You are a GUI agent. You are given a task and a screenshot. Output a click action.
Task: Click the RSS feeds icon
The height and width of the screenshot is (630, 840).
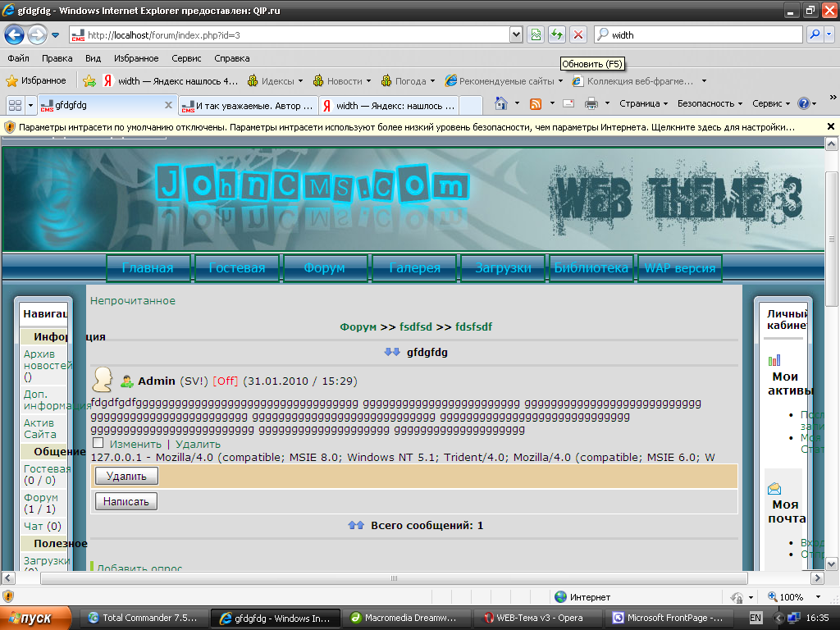(x=535, y=104)
